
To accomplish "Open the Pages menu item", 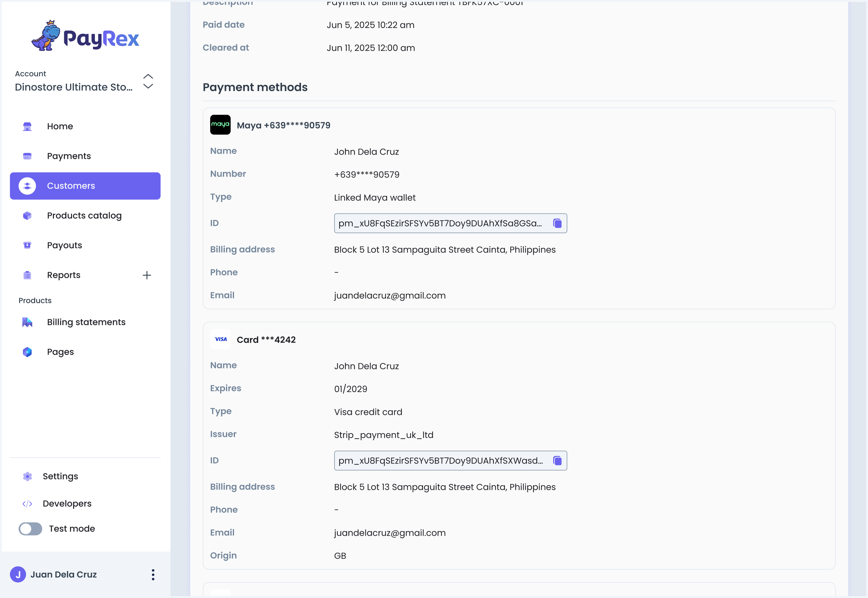I will pyautogui.click(x=60, y=352).
